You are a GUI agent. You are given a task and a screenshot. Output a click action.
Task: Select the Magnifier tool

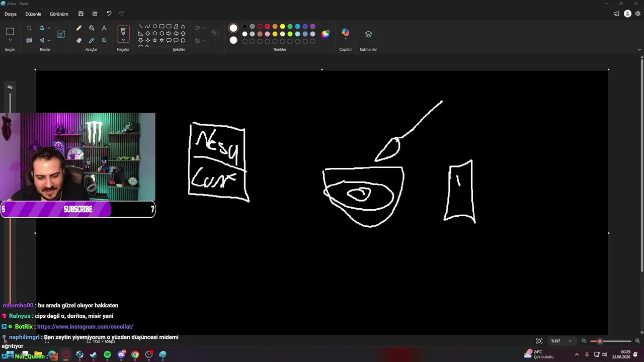104,40
